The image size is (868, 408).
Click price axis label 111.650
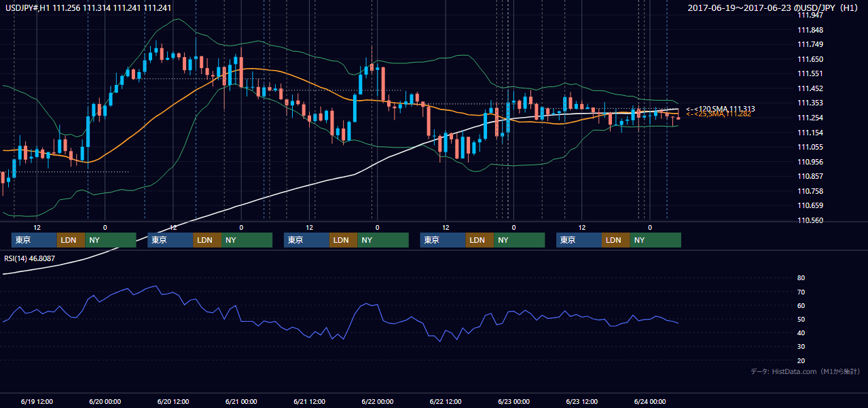810,59
